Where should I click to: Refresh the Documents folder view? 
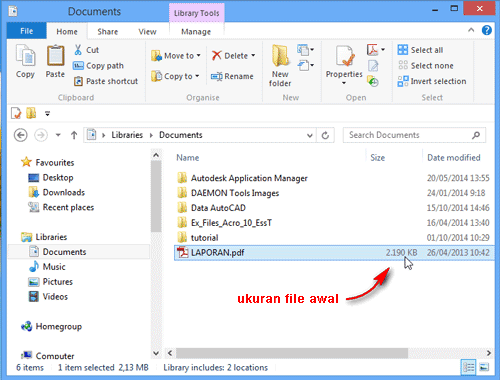tap(325, 135)
